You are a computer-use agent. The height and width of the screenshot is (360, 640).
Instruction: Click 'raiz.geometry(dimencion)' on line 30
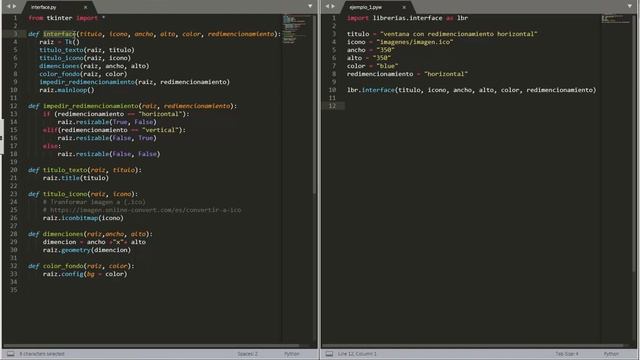pos(87,250)
